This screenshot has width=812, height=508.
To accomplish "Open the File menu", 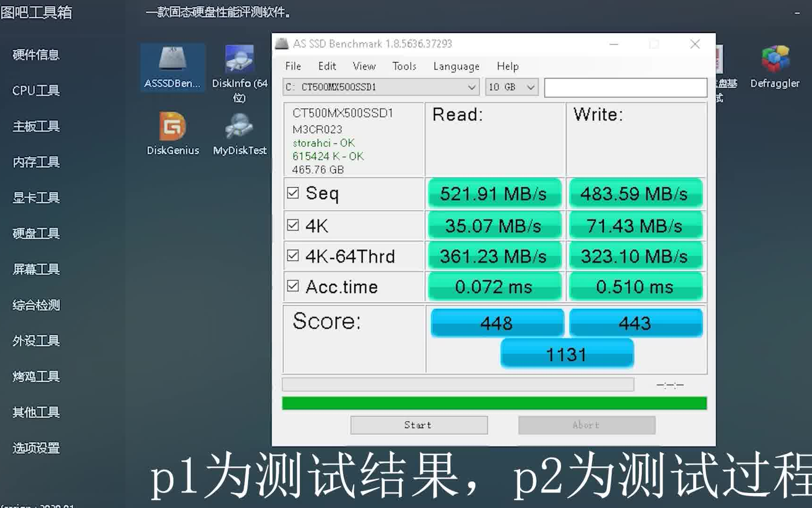I will [x=293, y=66].
